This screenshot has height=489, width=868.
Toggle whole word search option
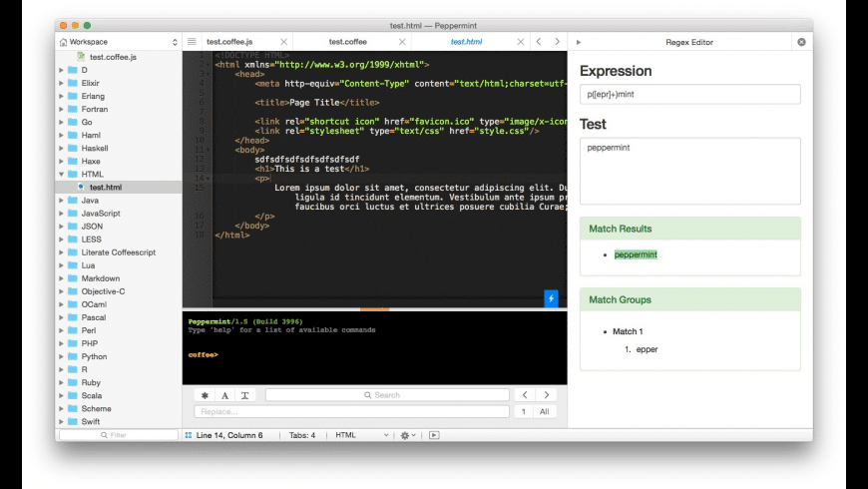[x=244, y=395]
